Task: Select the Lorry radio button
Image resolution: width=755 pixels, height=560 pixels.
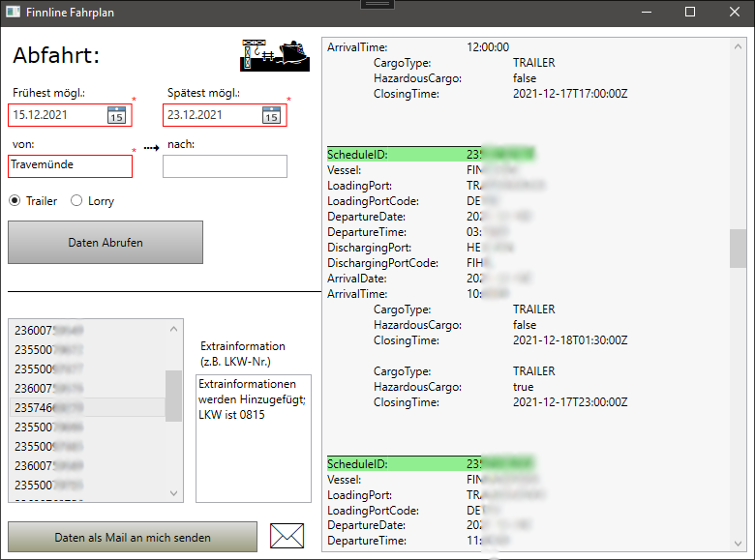Action: click(77, 201)
